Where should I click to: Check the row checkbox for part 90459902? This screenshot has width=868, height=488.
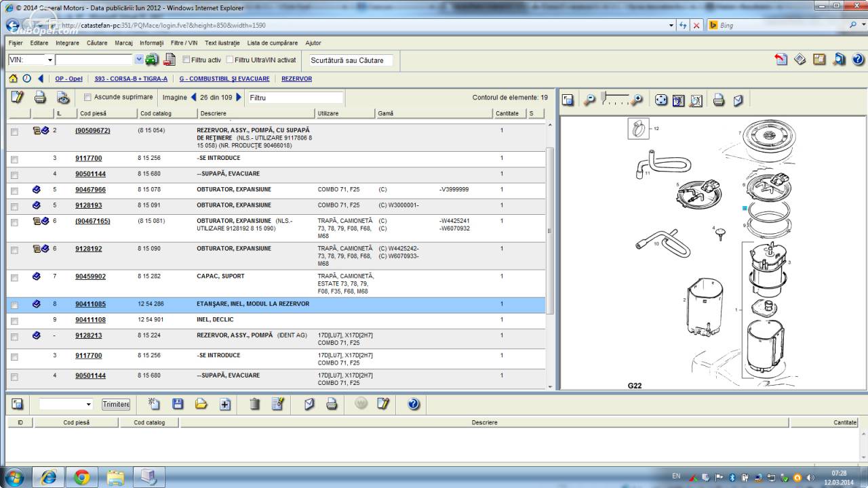coord(14,277)
